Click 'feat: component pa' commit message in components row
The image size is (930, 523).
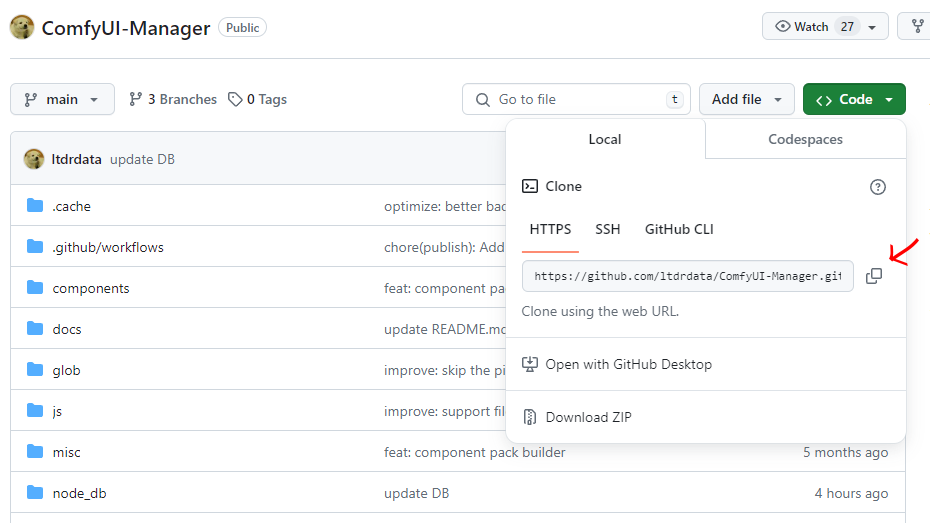[x=445, y=288]
